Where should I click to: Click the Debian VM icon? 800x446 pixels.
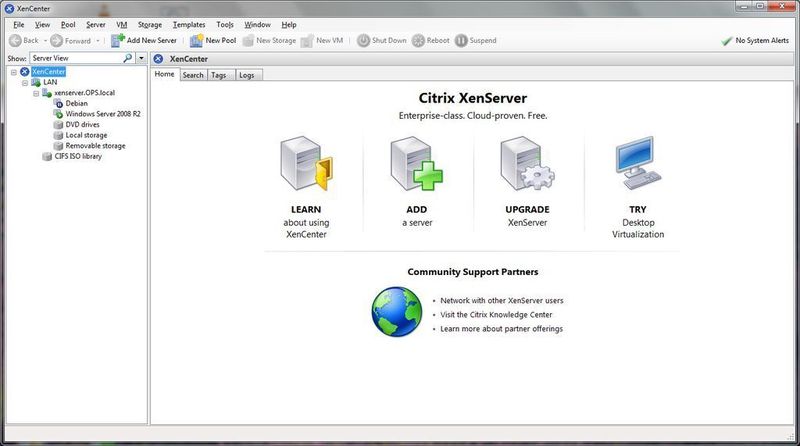point(58,104)
